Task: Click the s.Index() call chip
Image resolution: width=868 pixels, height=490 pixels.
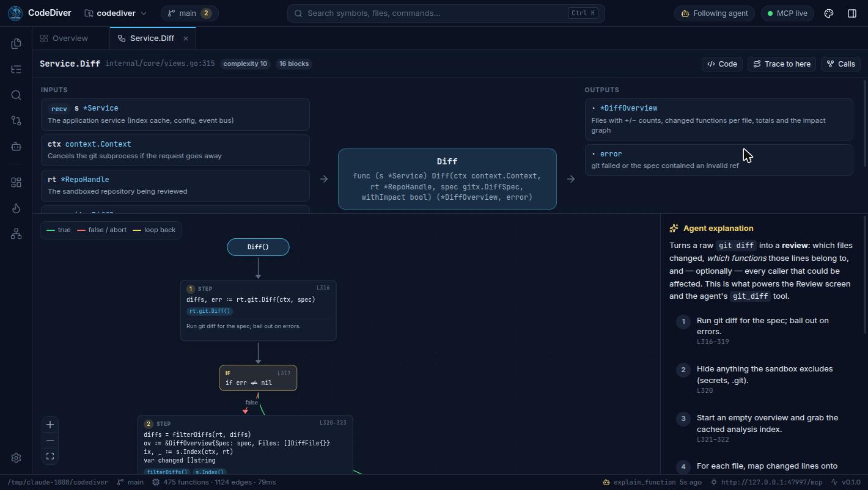Action: click(210, 472)
